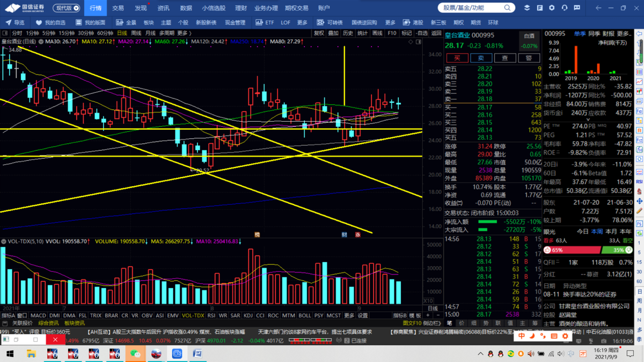Viewport: 644px width, 362px height.
Task: Open File Explorer from the taskbar
Action: pos(32,354)
